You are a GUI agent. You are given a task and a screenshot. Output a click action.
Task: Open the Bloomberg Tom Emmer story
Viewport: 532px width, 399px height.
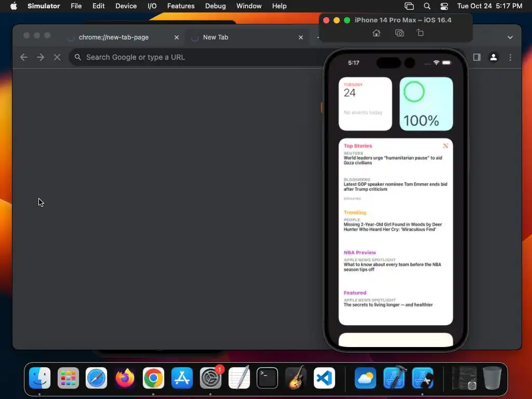pyautogui.click(x=395, y=184)
